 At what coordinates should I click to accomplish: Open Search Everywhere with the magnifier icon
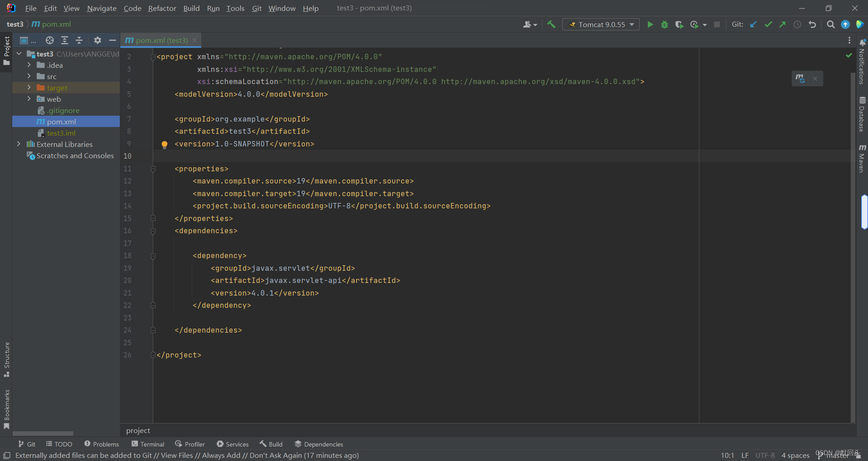(x=830, y=24)
